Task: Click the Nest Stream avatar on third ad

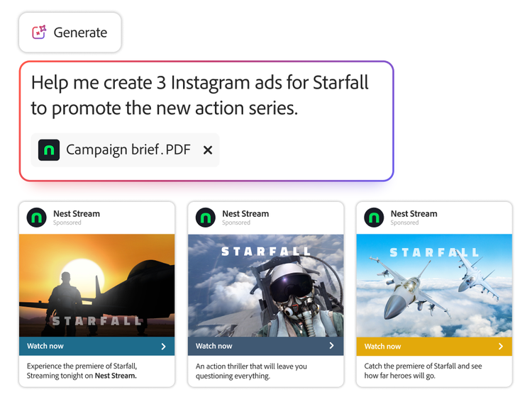Action: [x=374, y=218]
